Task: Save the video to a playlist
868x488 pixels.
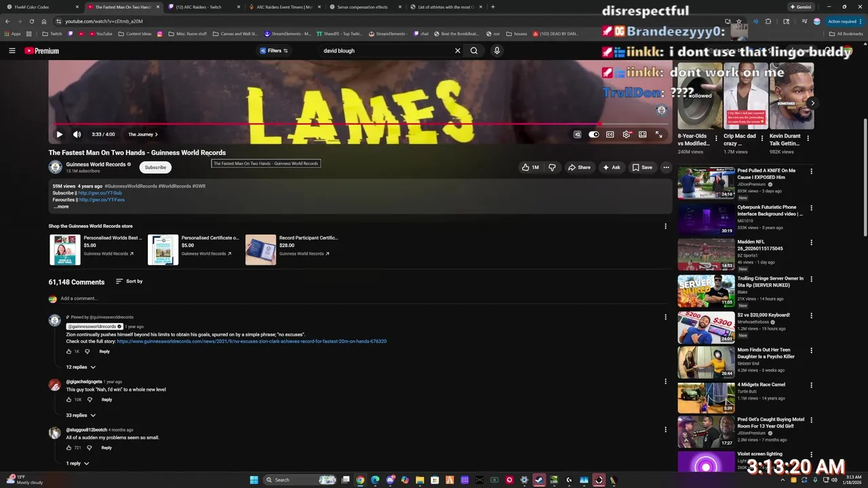Action: point(642,167)
